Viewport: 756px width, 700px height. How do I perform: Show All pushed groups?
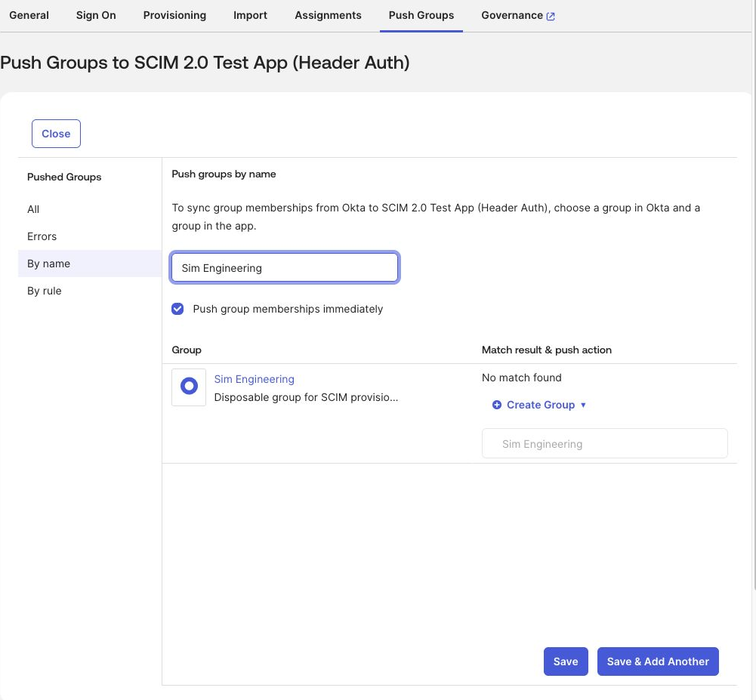(33, 209)
